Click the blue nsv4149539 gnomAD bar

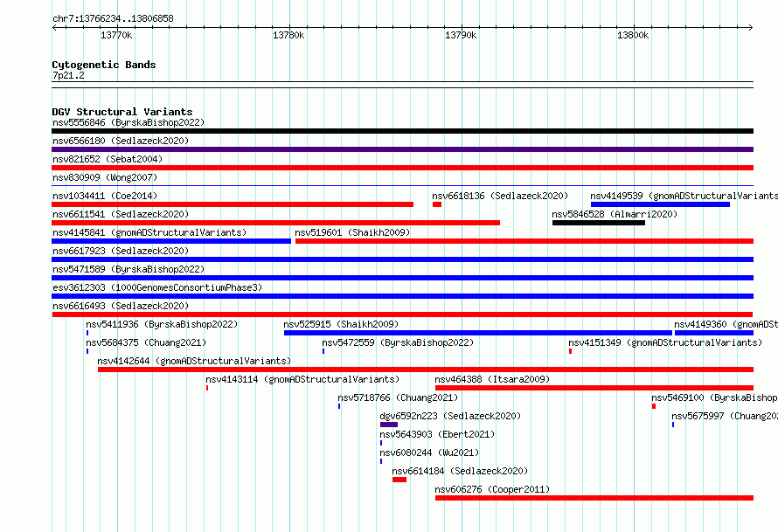[x=660, y=204]
